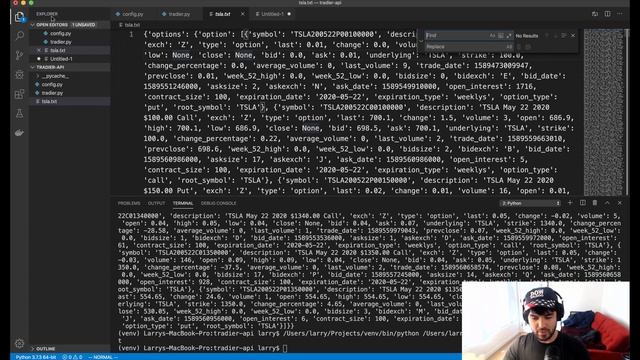Viewport: 640px width, 360px height.
Task: Select the tsla.txt editor tab
Action: point(222,14)
